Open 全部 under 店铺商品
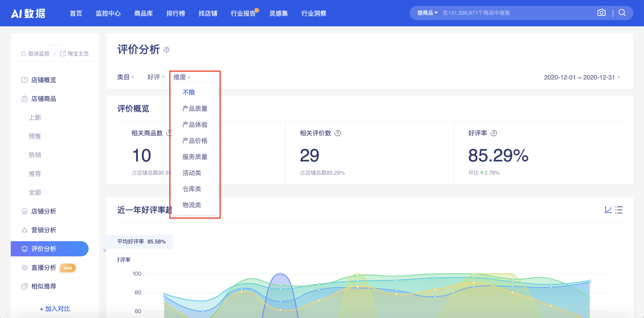 pos(35,192)
